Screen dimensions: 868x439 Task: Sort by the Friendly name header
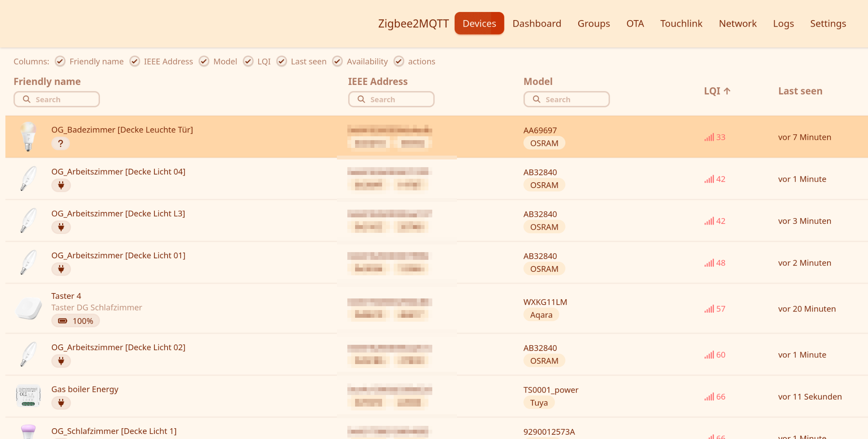[47, 81]
